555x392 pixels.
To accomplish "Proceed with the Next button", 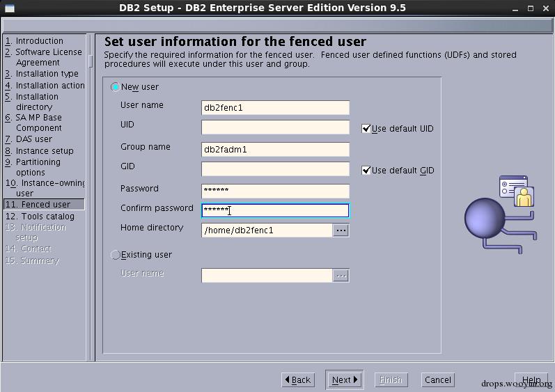I will click(x=345, y=380).
